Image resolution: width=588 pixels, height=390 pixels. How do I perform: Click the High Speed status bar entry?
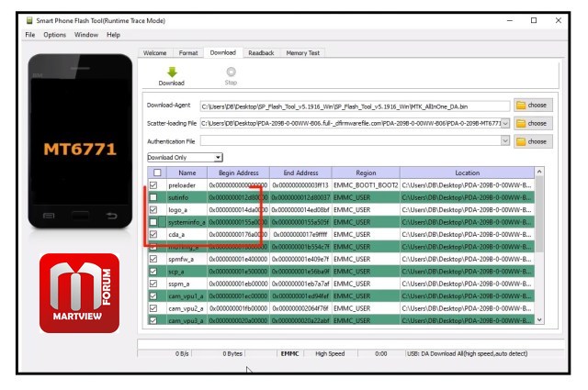pyautogui.click(x=330, y=353)
